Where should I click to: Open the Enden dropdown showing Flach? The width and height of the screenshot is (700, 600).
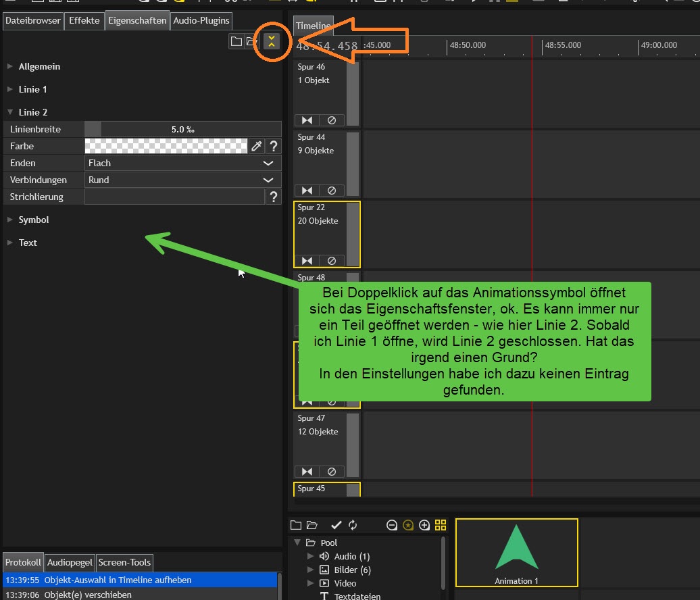[x=182, y=163]
